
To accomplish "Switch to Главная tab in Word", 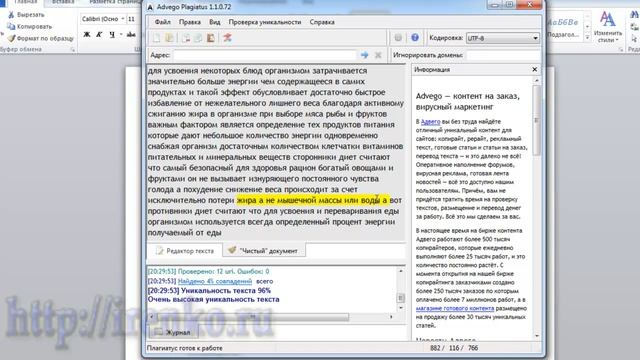I will coord(25,2).
